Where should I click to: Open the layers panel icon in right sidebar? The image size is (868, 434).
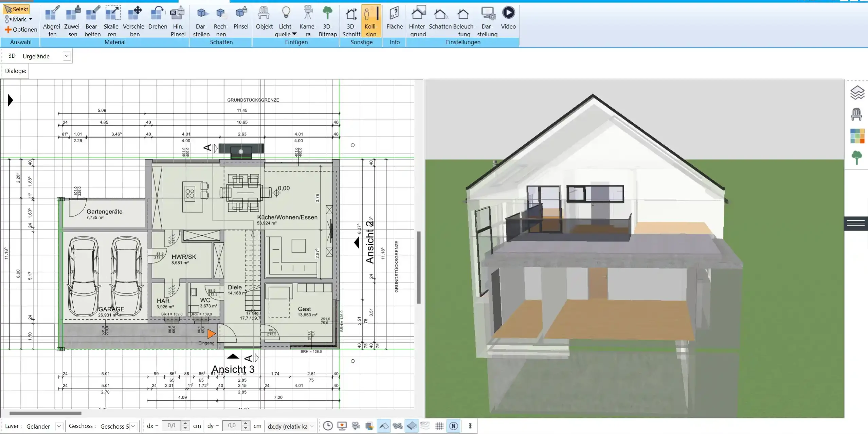tap(857, 92)
